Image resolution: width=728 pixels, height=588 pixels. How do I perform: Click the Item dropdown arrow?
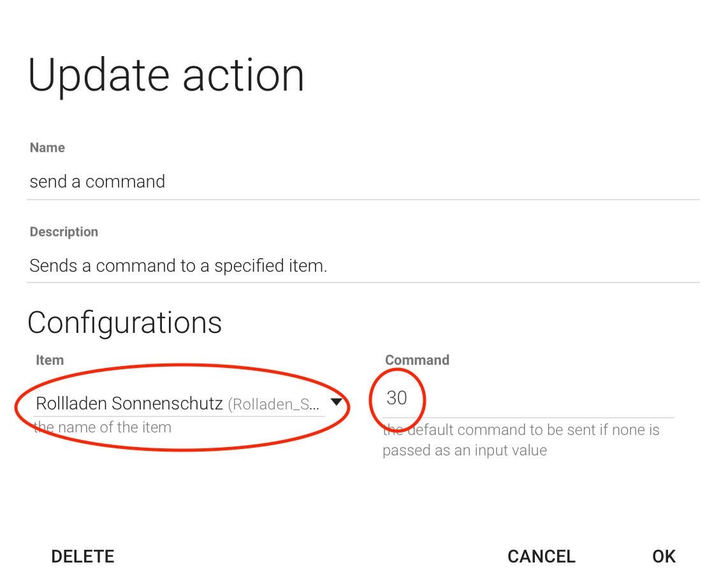click(337, 402)
